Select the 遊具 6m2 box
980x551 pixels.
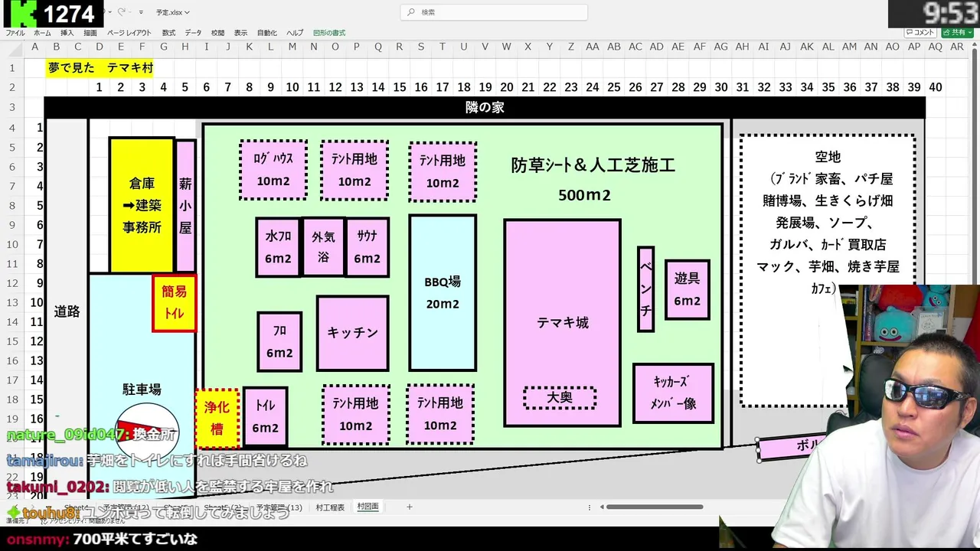(x=687, y=290)
